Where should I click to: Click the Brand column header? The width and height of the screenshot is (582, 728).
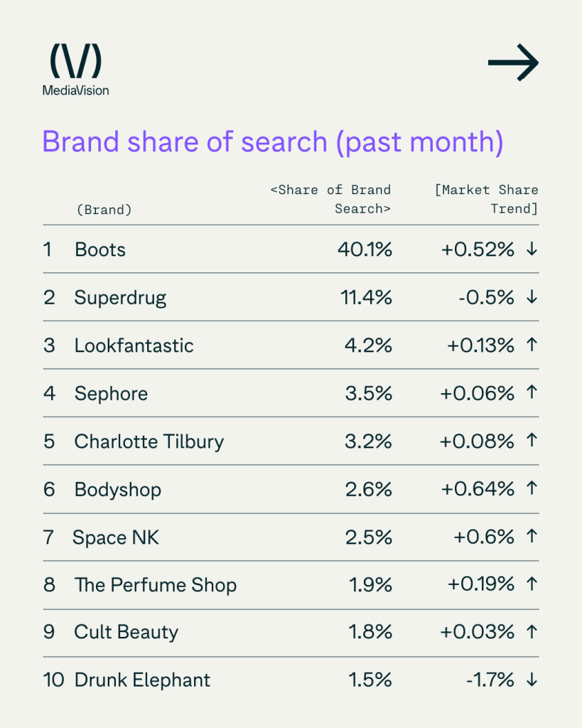pos(103,210)
